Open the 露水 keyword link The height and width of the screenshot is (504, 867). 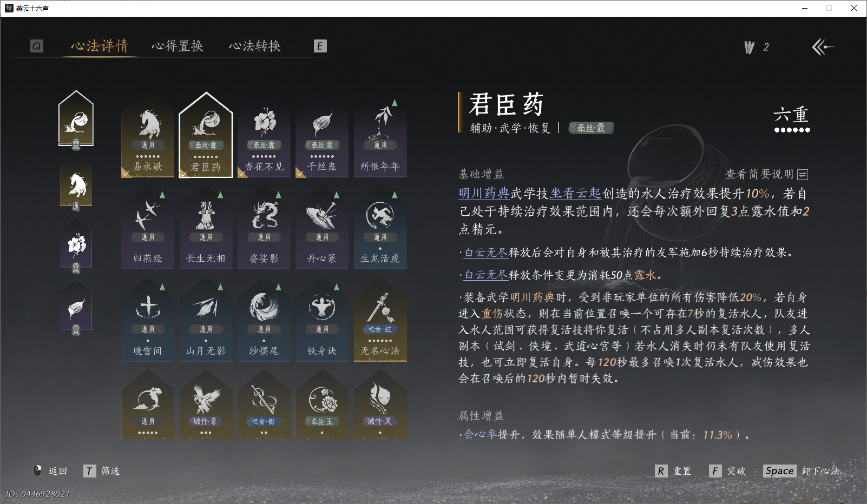[x=645, y=275]
